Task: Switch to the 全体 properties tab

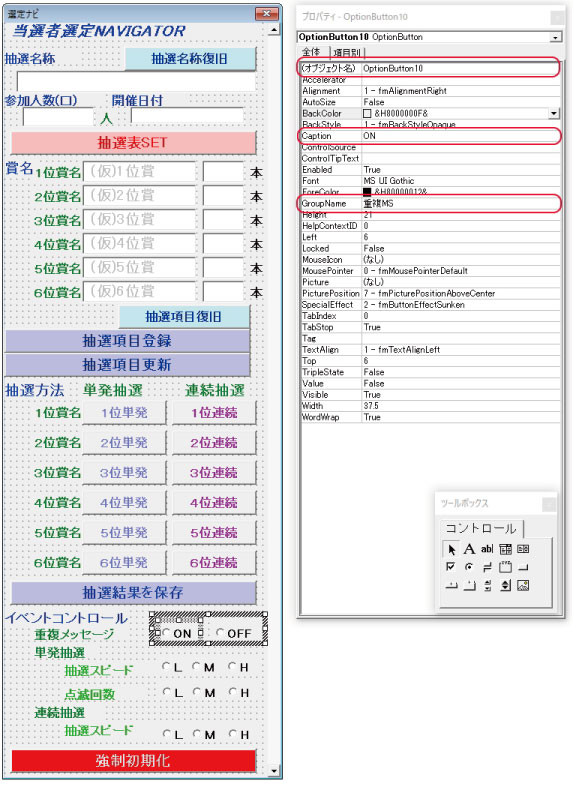Action: pos(313,52)
